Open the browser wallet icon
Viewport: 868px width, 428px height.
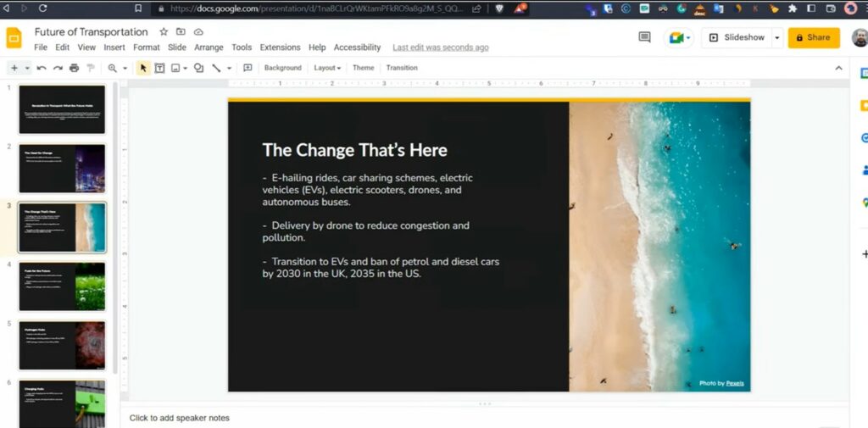click(831, 8)
